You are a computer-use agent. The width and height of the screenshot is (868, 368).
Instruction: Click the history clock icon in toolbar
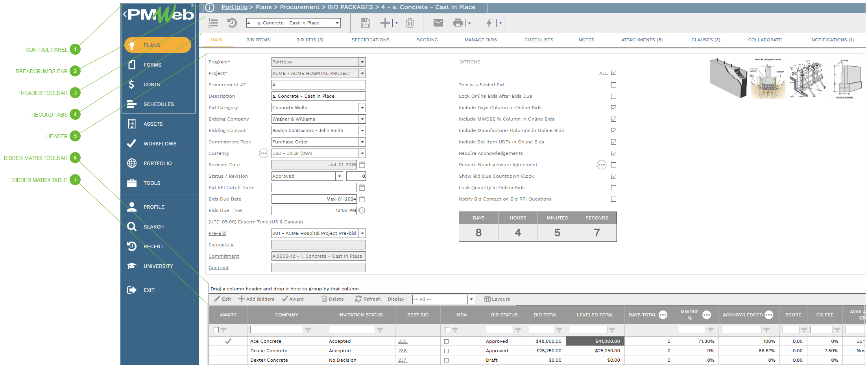232,23
